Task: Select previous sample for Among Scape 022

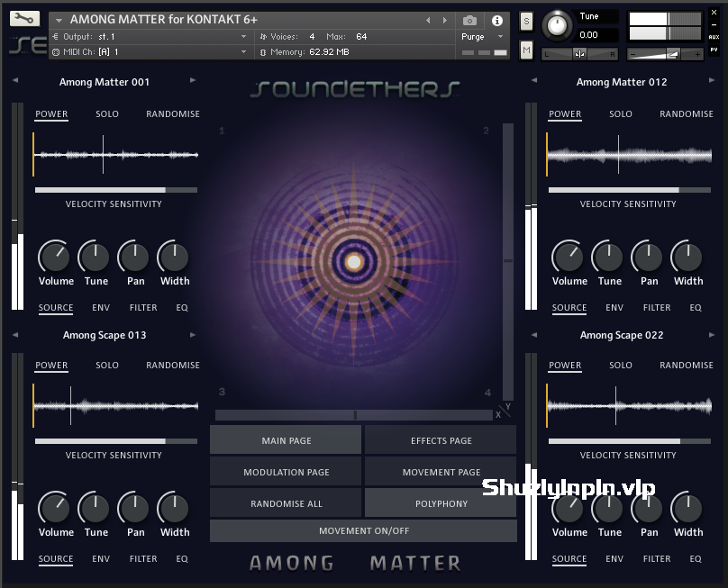Action: tap(534, 335)
